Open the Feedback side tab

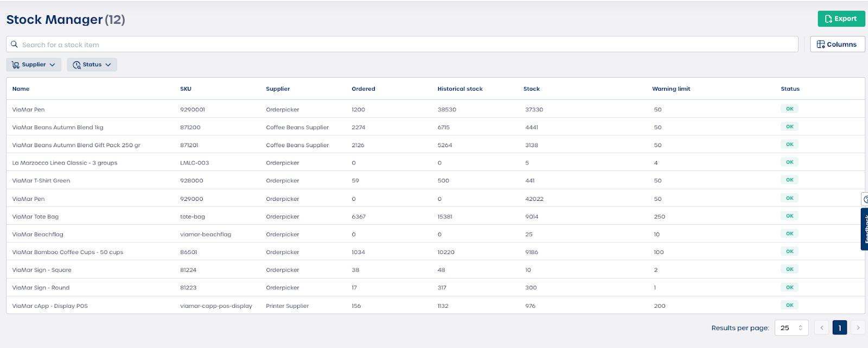tap(864, 229)
